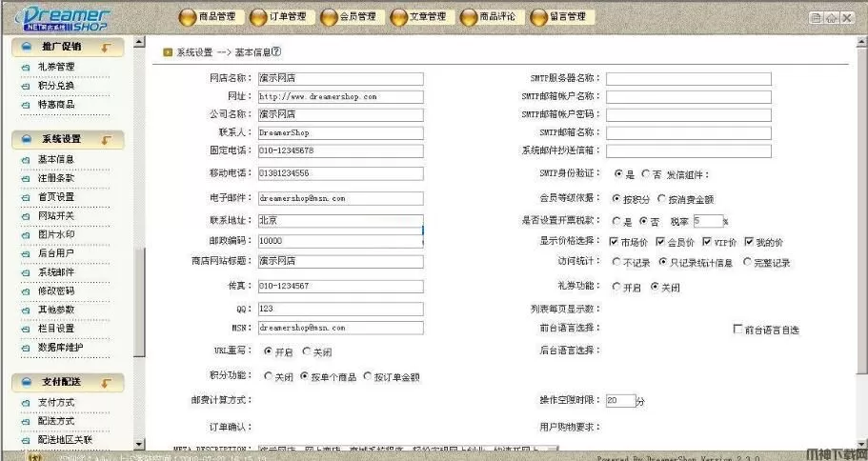Click the 系统邮件抄送信箱 input field

pos(689,150)
